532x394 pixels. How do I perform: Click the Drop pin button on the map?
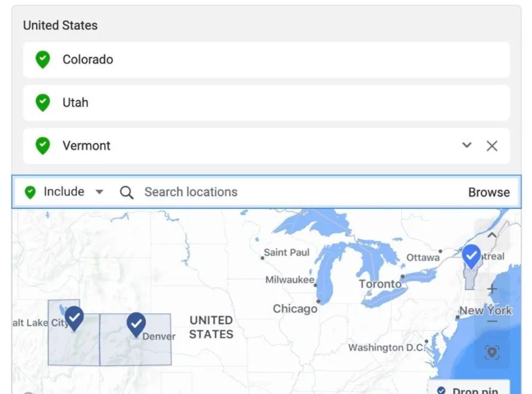click(469, 389)
